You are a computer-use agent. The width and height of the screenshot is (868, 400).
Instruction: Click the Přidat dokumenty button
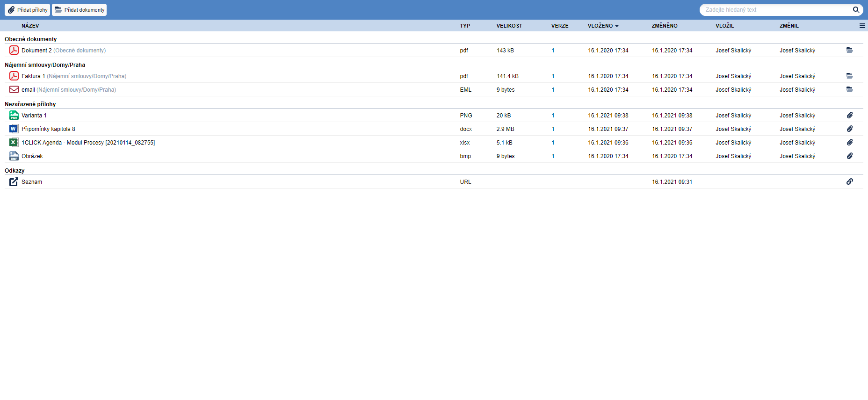point(80,10)
